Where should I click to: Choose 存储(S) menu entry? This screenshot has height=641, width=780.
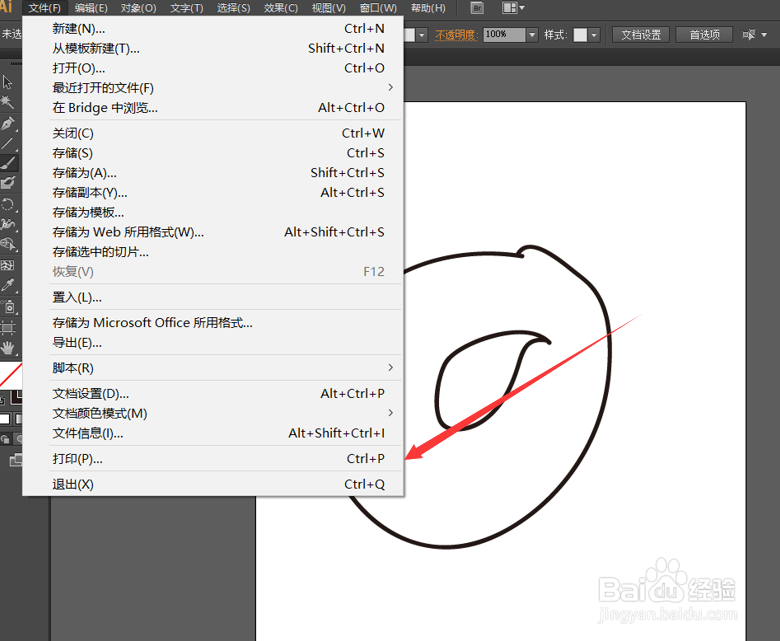213,153
